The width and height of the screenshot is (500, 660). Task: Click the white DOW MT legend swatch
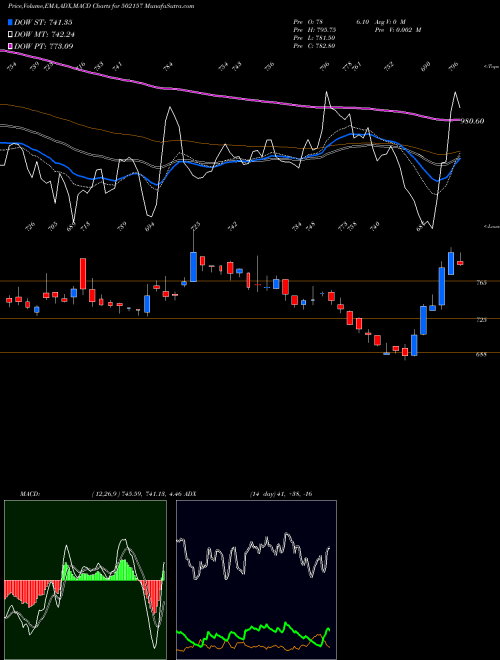click(11, 35)
